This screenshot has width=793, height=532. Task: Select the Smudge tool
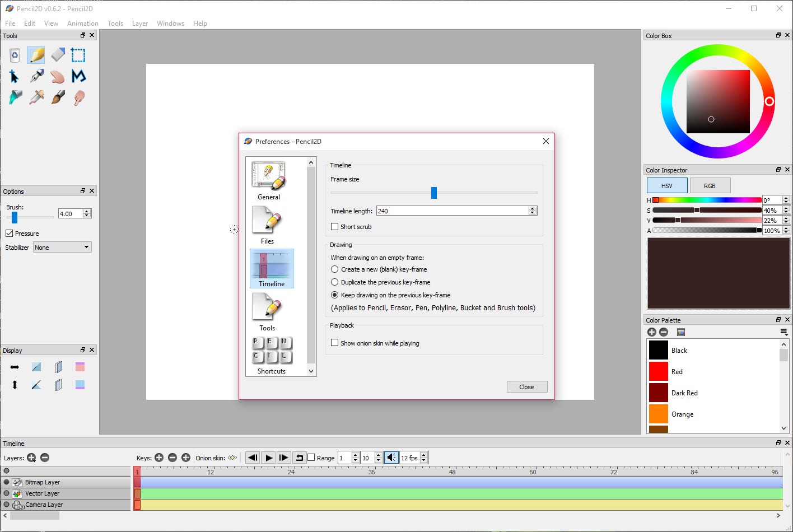(79, 97)
